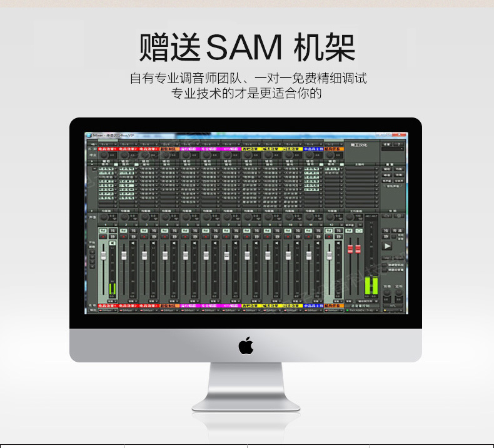494x448 pixels.
Task: Click the blue channel name label above channel 11
Action: click(313, 149)
